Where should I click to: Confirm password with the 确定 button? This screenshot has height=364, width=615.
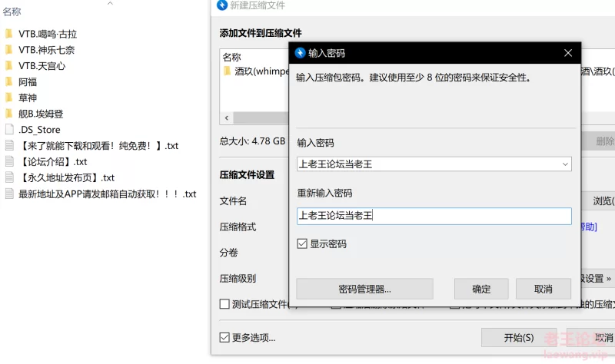481,290
